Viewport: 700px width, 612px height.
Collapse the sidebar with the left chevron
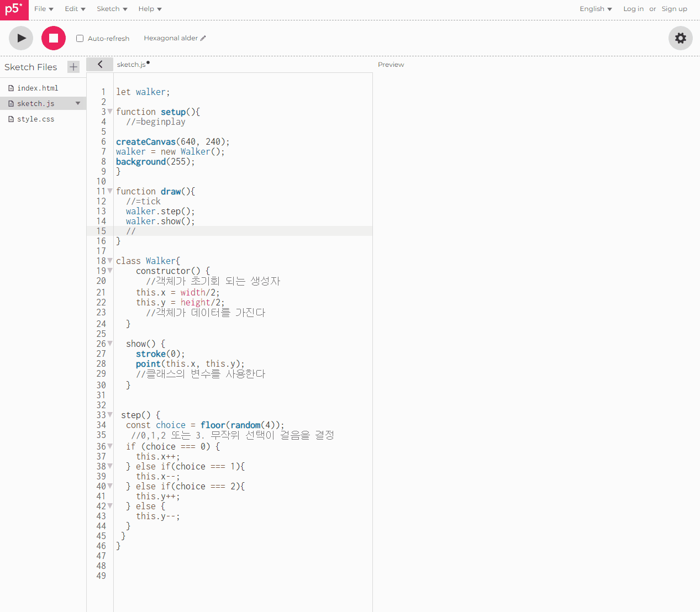[x=100, y=64]
